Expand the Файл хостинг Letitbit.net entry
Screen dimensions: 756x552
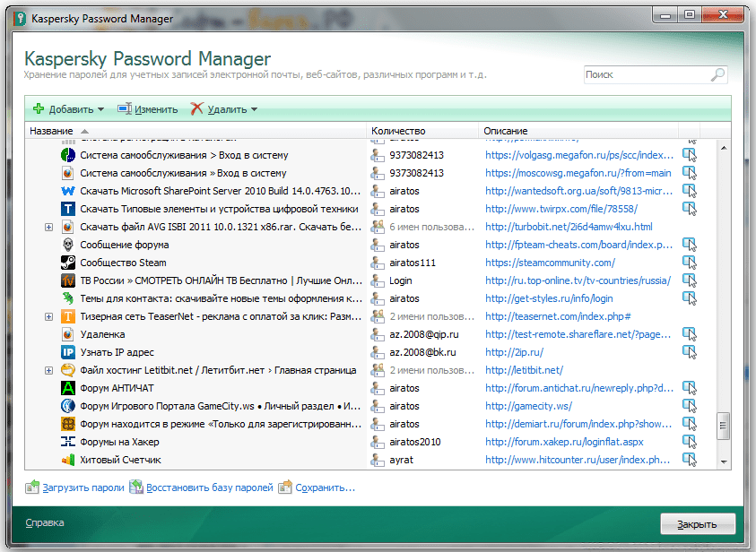tap(48, 370)
